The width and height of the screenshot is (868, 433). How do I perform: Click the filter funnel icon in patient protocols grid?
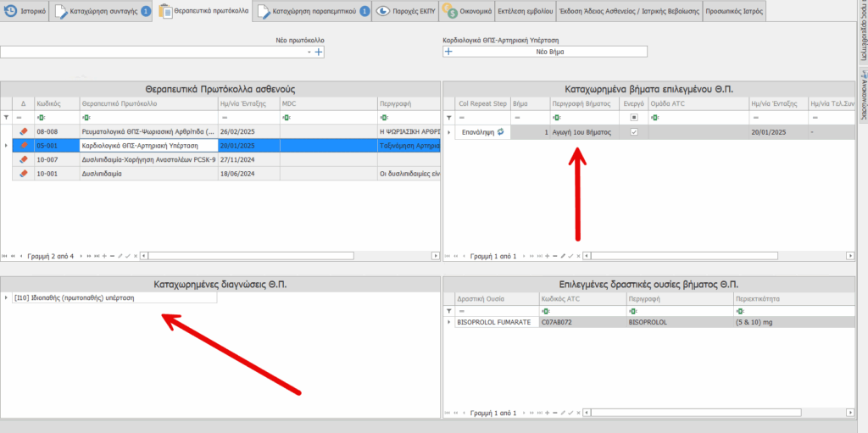pos(7,118)
